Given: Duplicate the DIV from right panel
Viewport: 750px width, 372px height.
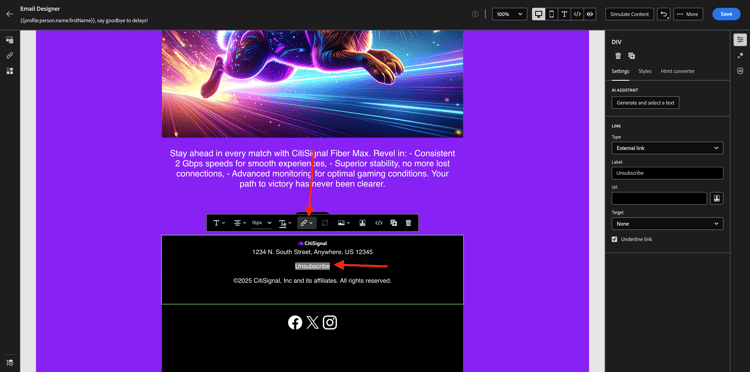Looking at the screenshot, I should click(x=632, y=56).
